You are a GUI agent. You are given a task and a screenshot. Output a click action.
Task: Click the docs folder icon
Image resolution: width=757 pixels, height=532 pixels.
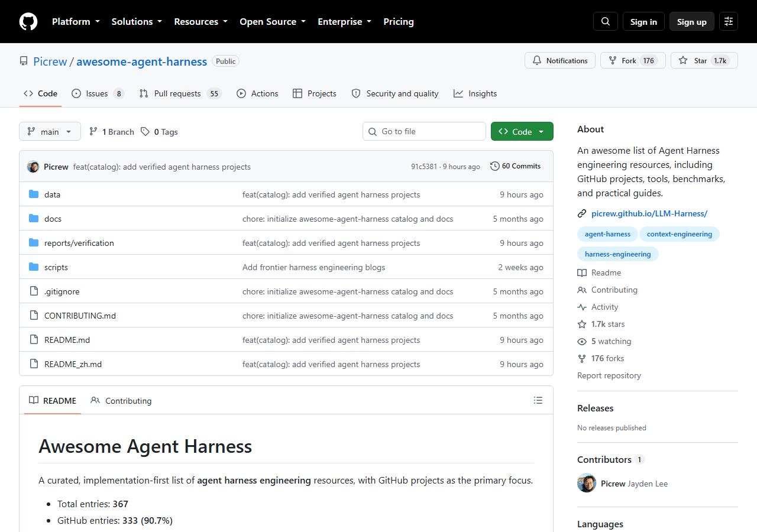(x=34, y=219)
